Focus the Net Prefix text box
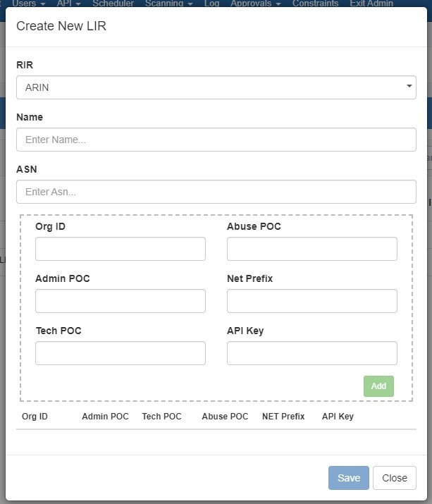The image size is (432, 504). tap(311, 301)
